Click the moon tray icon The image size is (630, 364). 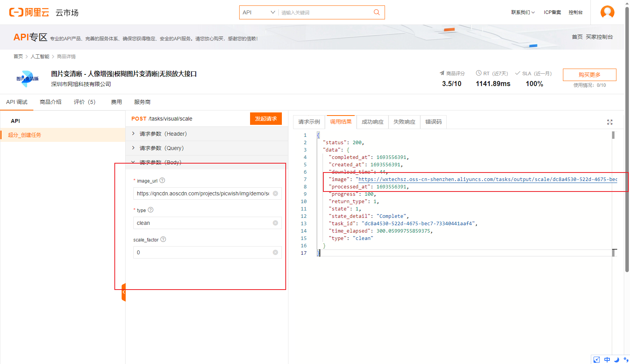(616, 360)
